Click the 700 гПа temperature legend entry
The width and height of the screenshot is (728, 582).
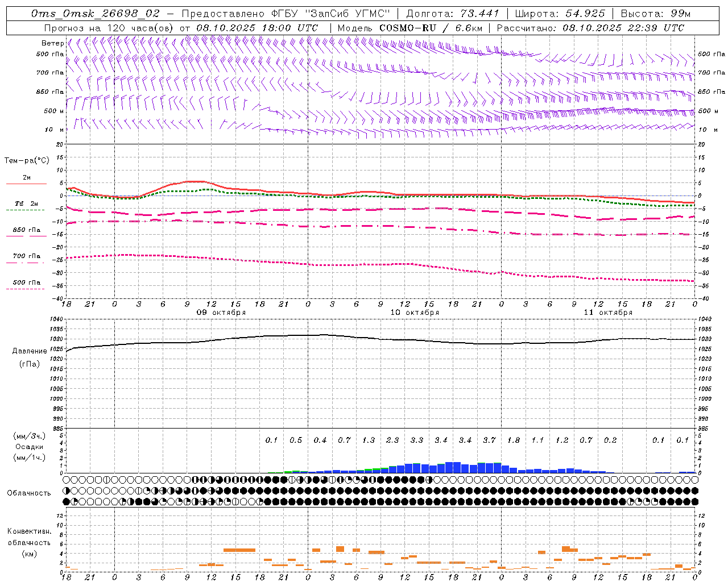pyautogui.click(x=26, y=259)
